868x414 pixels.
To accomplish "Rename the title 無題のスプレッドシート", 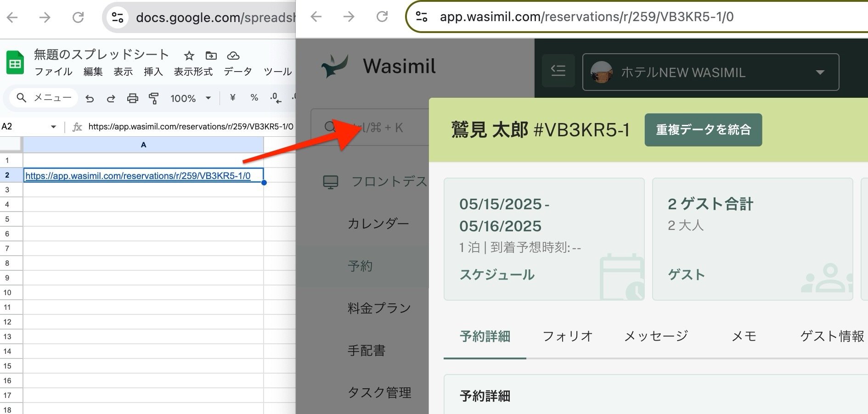I will coord(101,55).
